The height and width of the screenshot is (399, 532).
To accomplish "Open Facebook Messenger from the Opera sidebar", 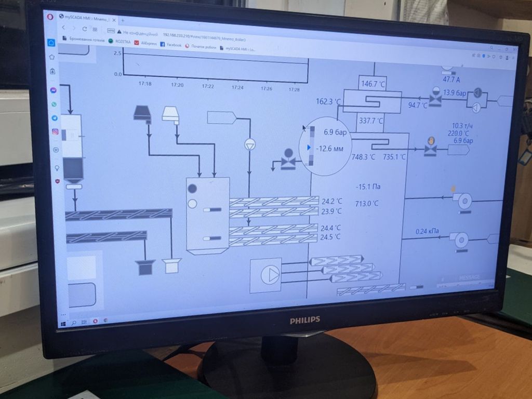I will [x=53, y=91].
